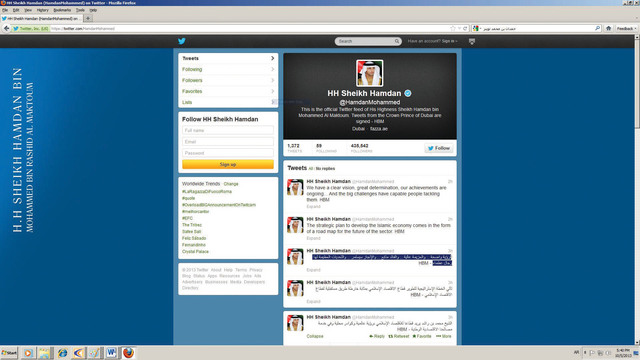This screenshot has height=360, width=640.
Task: Click the Follow button on profile
Action: click(x=439, y=148)
